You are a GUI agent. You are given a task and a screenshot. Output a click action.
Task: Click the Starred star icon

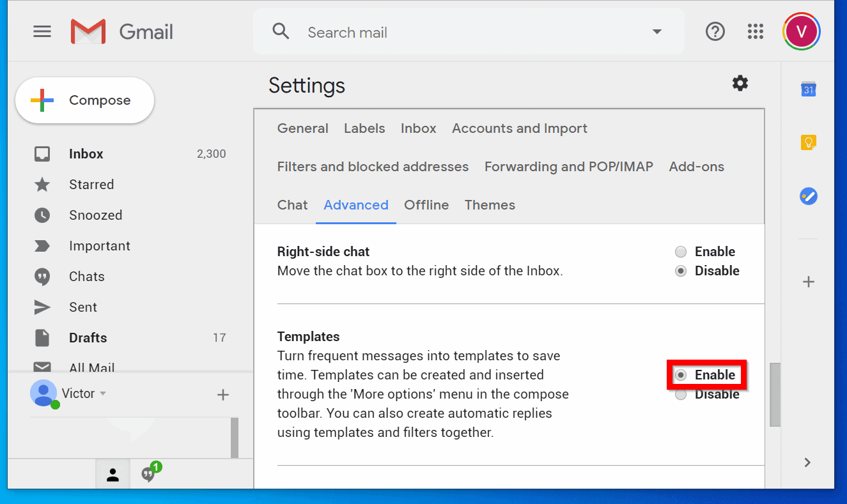42,185
